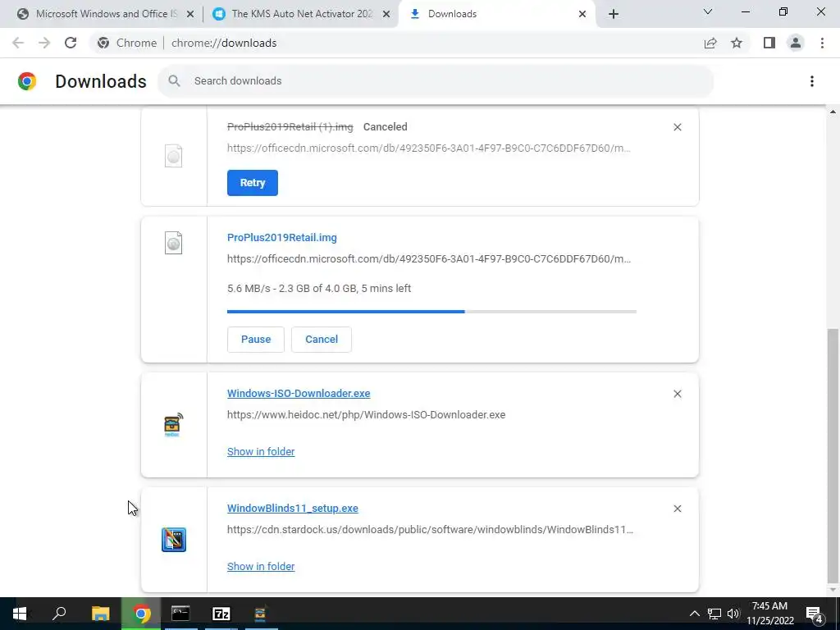Open the Chrome profile avatar
840x630 pixels.
pos(796,43)
